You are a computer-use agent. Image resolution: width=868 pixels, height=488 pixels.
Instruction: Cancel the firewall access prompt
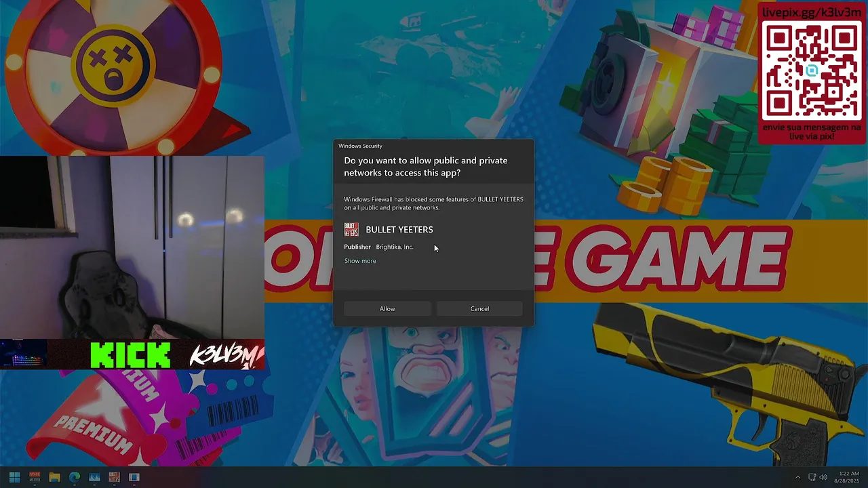[479, 308]
